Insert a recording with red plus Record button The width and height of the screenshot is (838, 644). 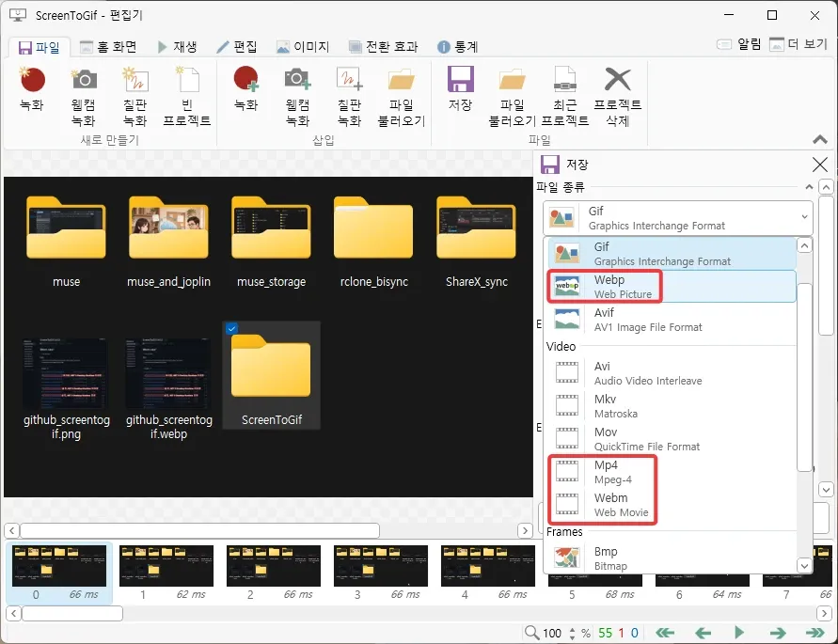click(x=245, y=88)
